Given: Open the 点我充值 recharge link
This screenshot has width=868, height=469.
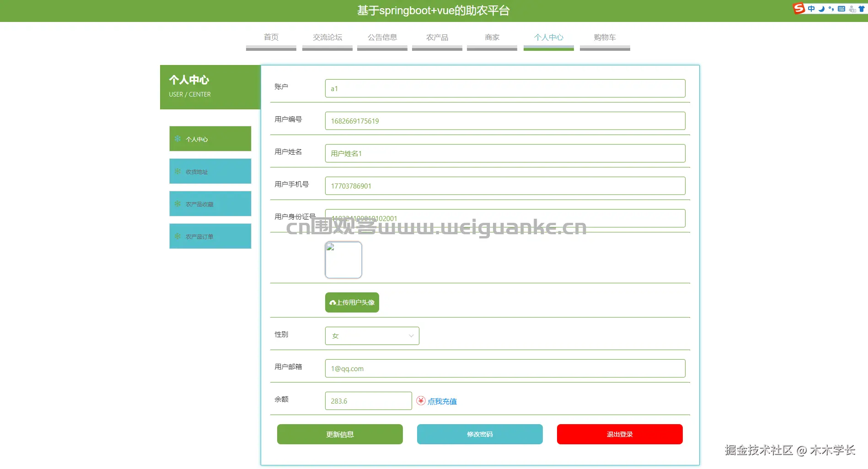Looking at the screenshot, I should point(442,401).
